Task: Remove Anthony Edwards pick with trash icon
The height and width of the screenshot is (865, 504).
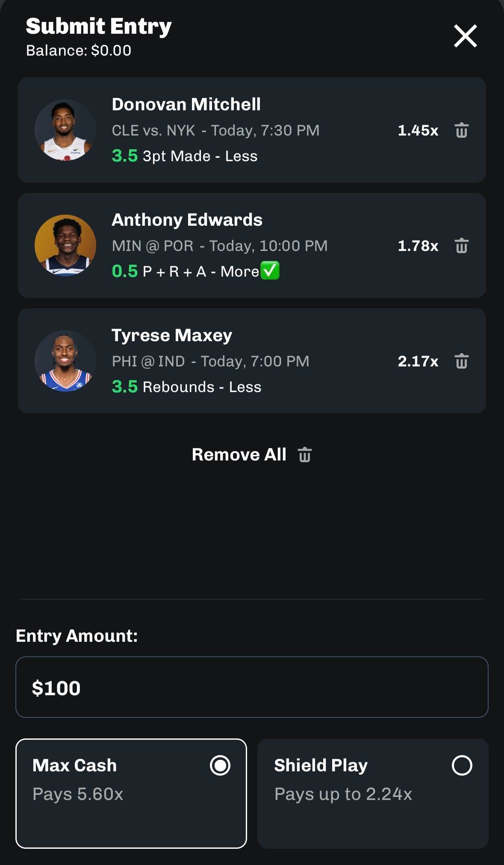Action: tap(461, 246)
